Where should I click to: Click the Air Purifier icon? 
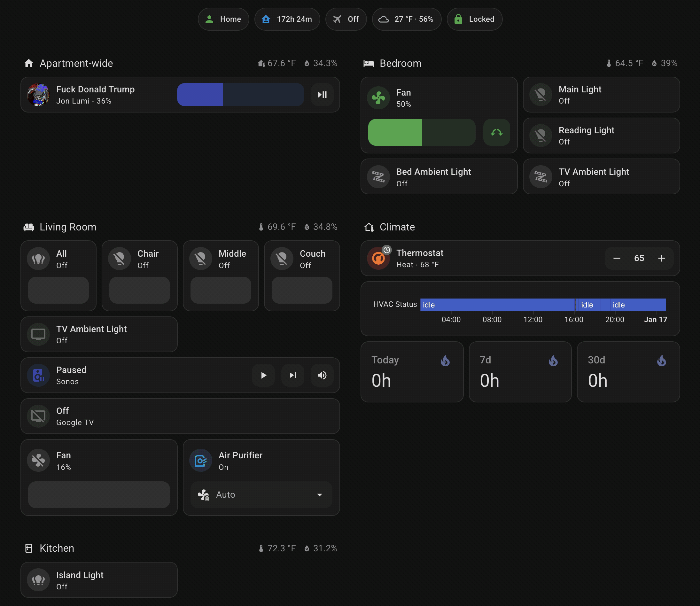click(200, 461)
